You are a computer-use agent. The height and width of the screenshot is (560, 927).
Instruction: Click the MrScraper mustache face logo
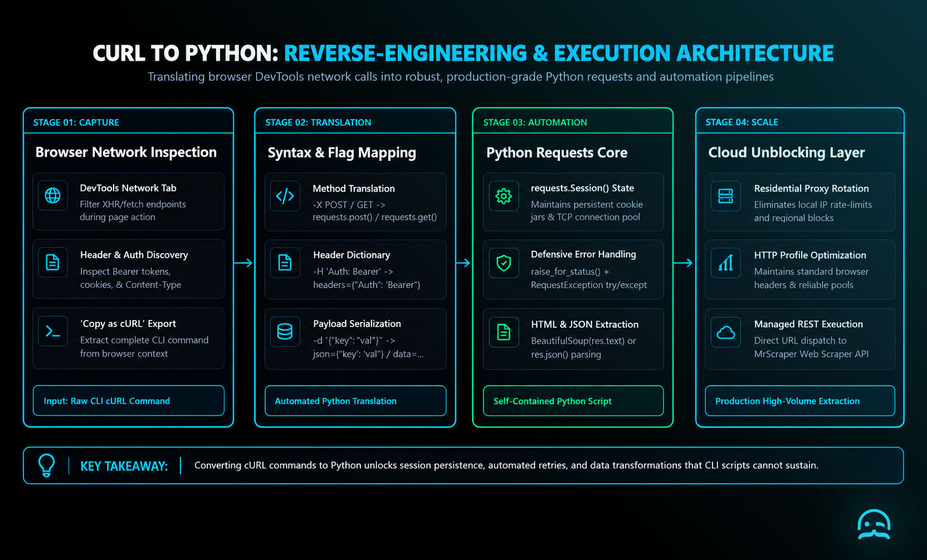tap(874, 525)
